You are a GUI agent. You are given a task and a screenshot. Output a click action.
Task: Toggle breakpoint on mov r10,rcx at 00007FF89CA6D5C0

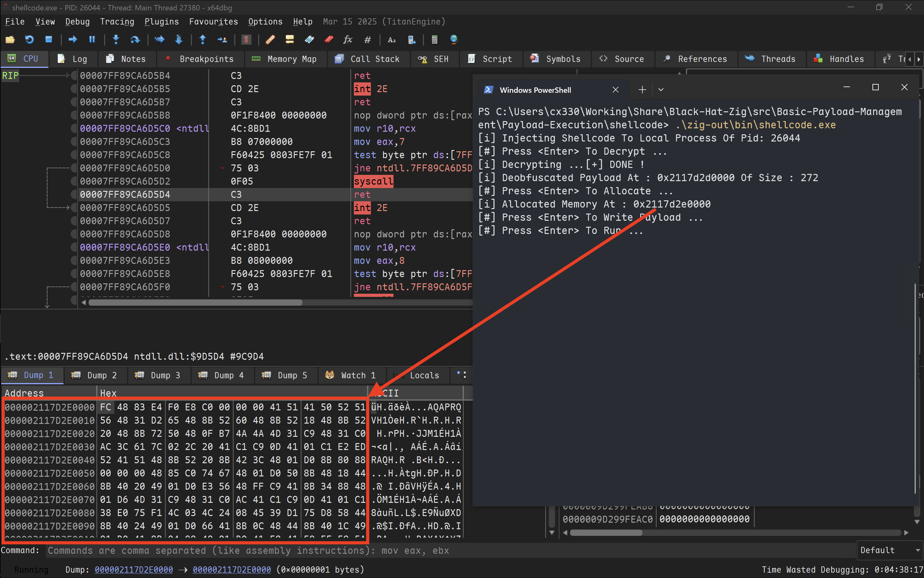coord(74,128)
